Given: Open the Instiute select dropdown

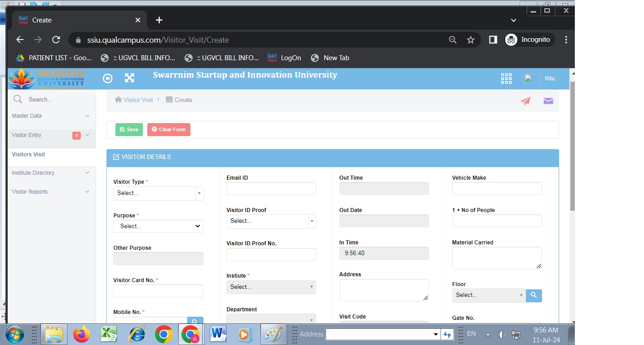Looking at the screenshot, I should (271, 287).
